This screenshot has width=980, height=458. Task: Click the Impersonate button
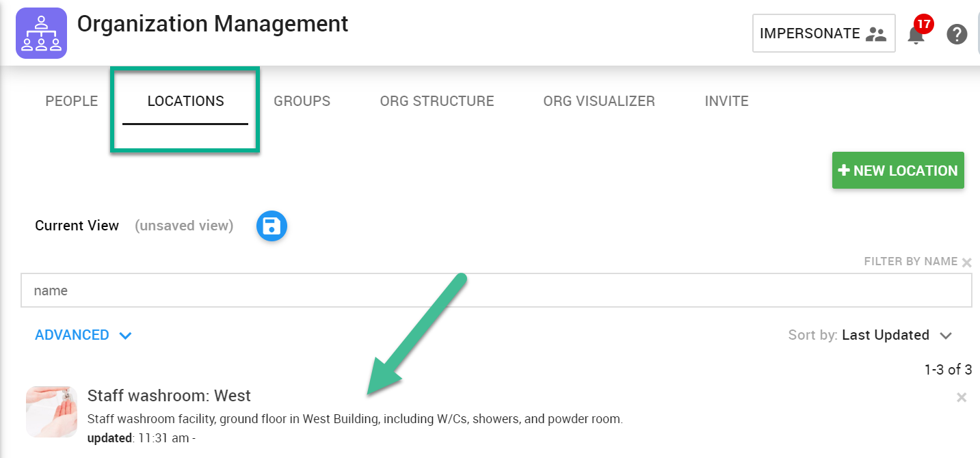tap(824, 33)
